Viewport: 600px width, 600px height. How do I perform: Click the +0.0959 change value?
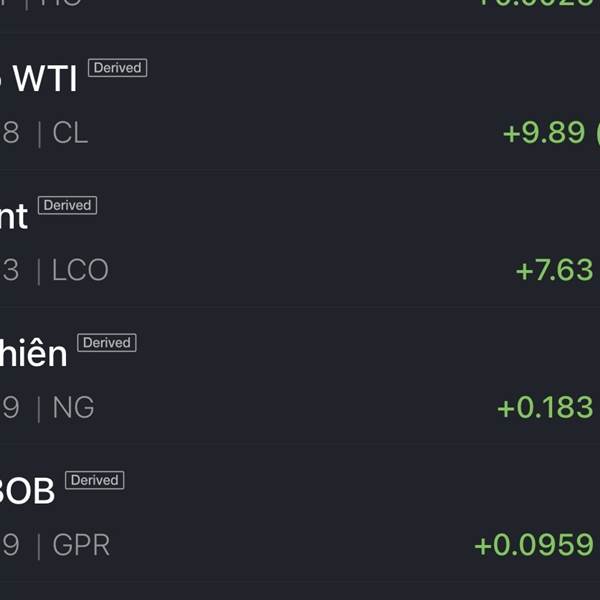coord(534,545)
